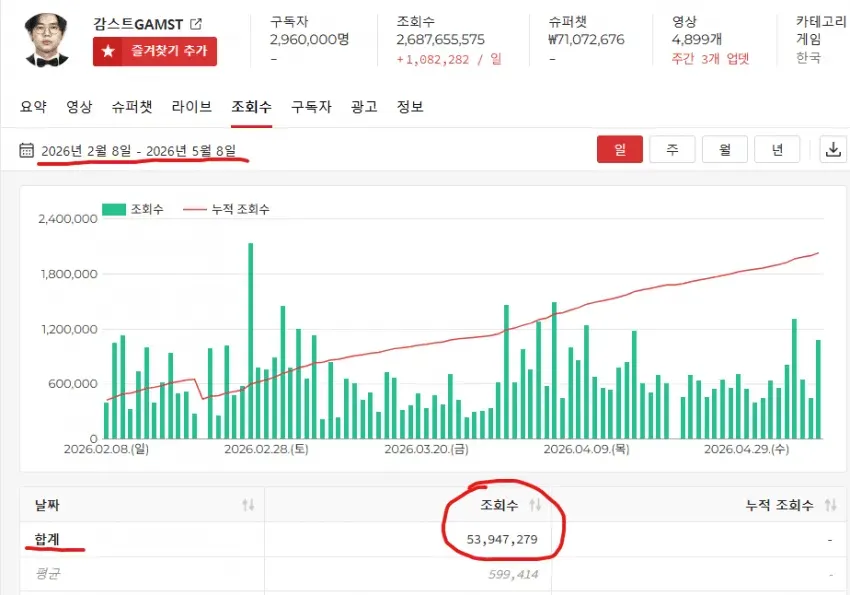Click the super chat amount ₩71,072,676

coord(586,40)
